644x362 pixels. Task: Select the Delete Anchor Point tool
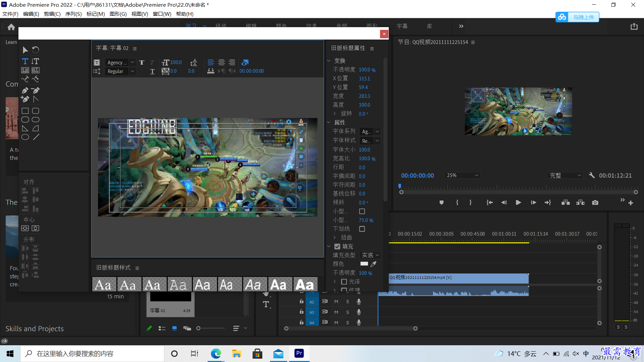[x=36, y=90]
